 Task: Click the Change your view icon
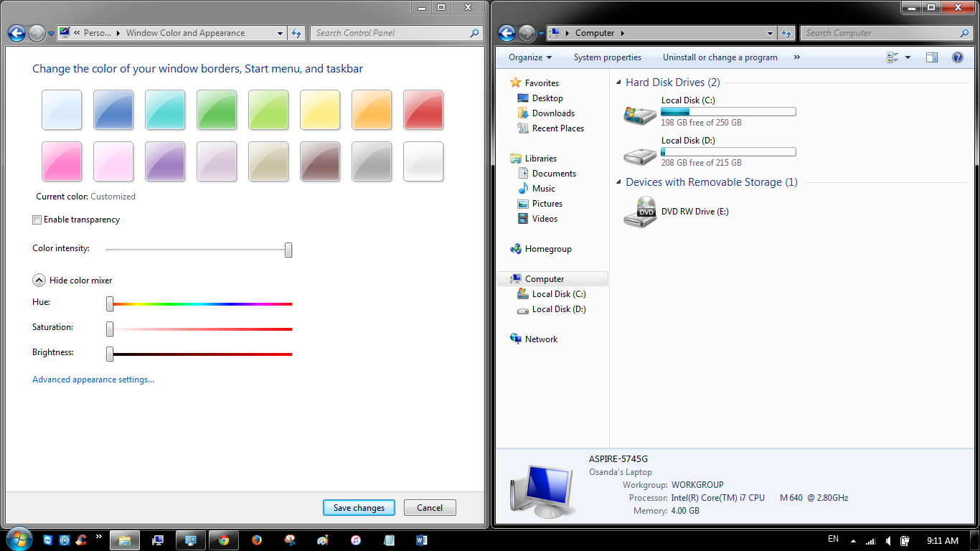892,57
